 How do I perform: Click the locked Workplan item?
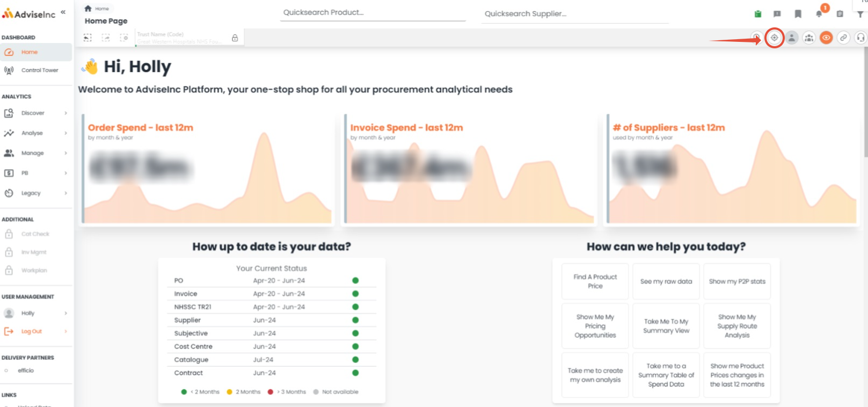click(36, 271)
